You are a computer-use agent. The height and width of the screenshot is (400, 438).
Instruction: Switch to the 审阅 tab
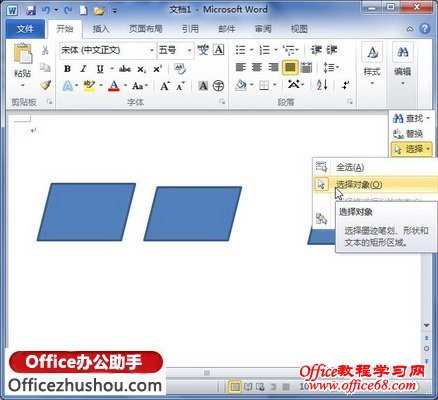click(x=263, y=29)
